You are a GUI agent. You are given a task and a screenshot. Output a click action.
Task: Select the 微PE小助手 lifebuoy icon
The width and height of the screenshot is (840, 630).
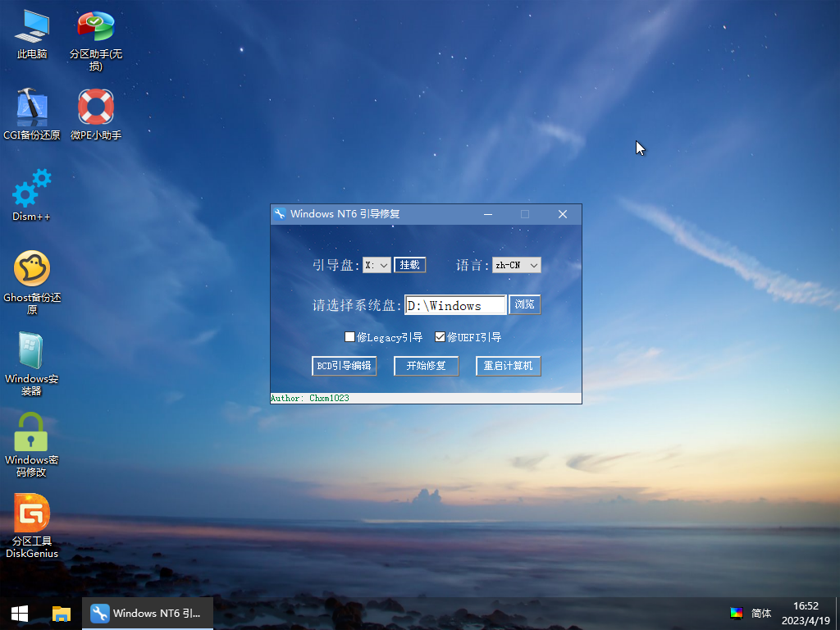coord(96,107)
